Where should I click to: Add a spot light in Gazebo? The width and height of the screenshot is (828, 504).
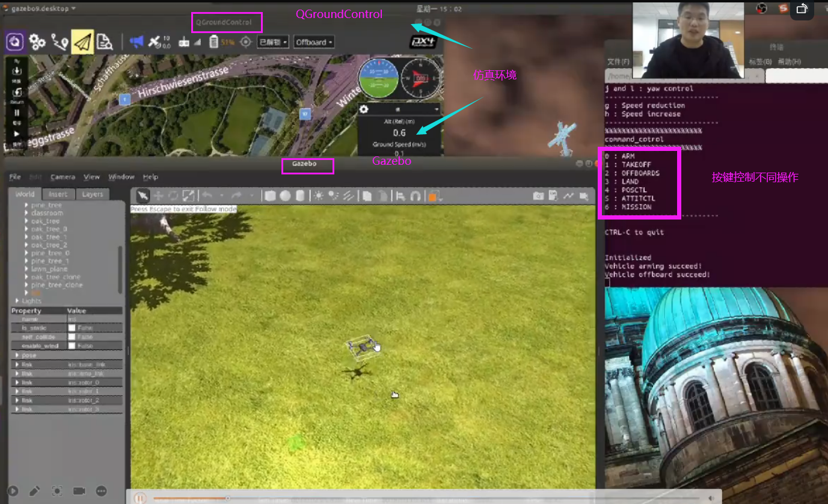tap(333, 195)
